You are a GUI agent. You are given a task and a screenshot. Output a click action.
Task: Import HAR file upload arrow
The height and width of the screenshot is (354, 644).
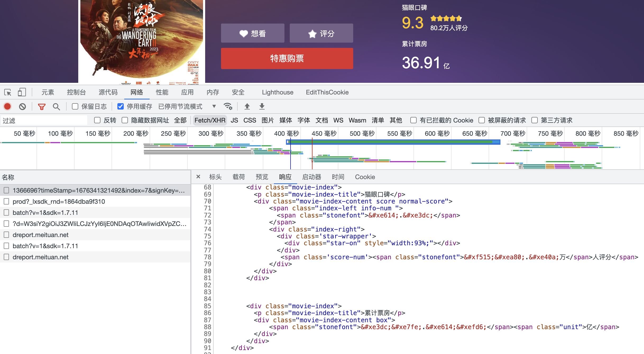coord(247,106)
